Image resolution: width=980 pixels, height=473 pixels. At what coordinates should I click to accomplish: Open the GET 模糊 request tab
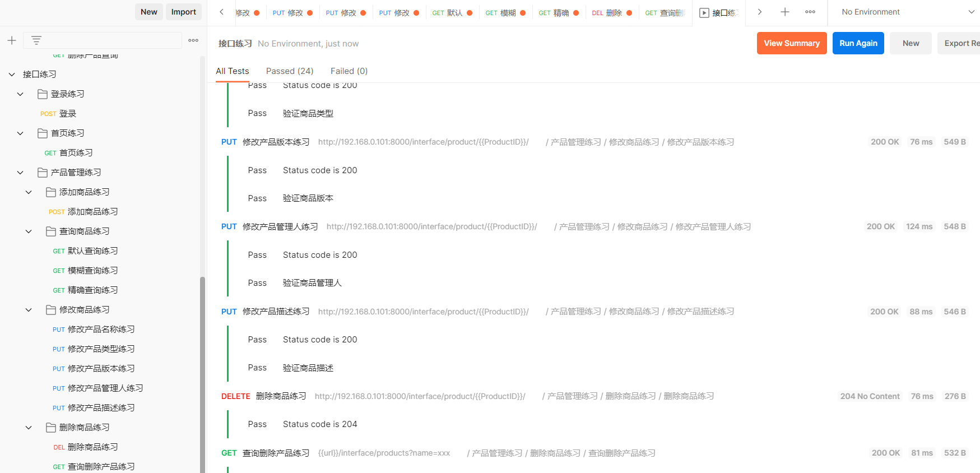505,13
